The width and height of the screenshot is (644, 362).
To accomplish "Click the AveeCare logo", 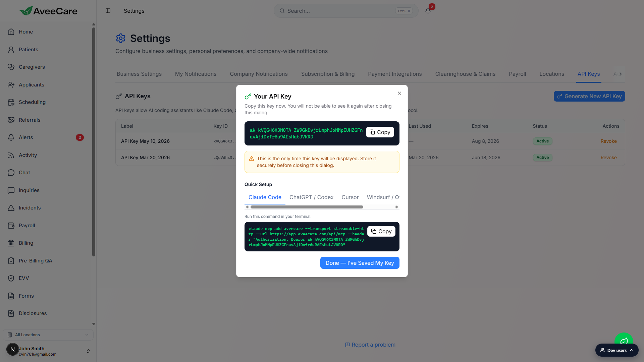I will click(x=48, y=11).
